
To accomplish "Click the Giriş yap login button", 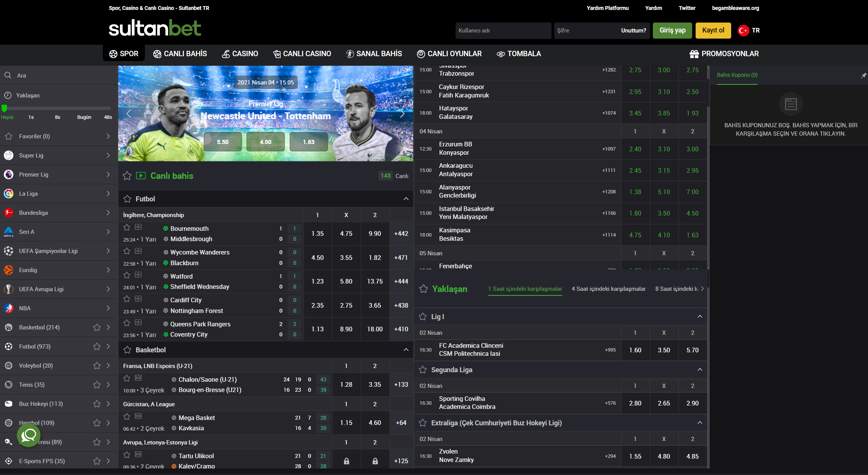I will [672, 30].
